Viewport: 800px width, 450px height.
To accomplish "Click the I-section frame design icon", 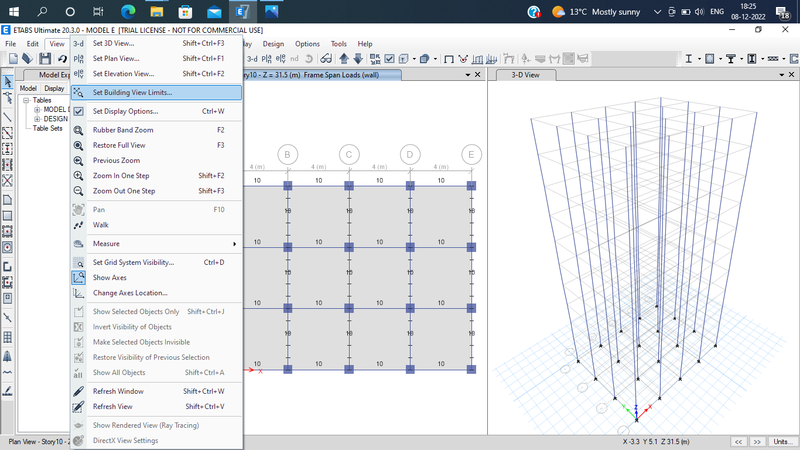I will 688,59.
